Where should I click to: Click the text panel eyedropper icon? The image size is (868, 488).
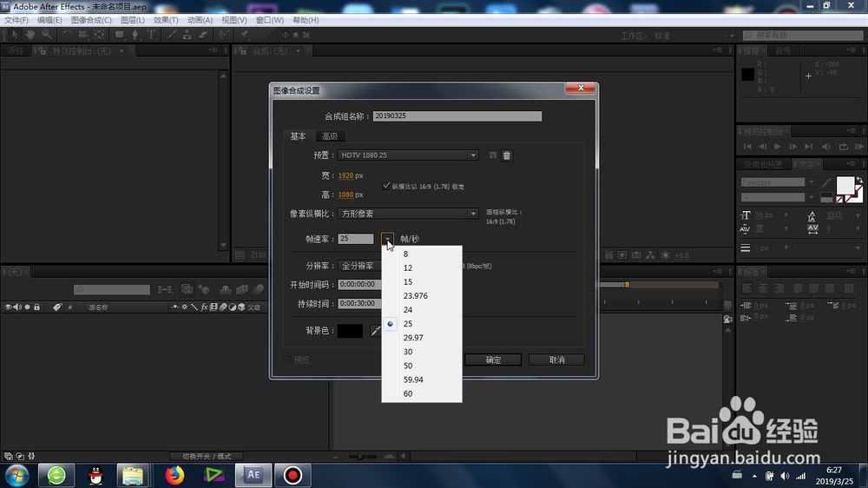point(826,182)
